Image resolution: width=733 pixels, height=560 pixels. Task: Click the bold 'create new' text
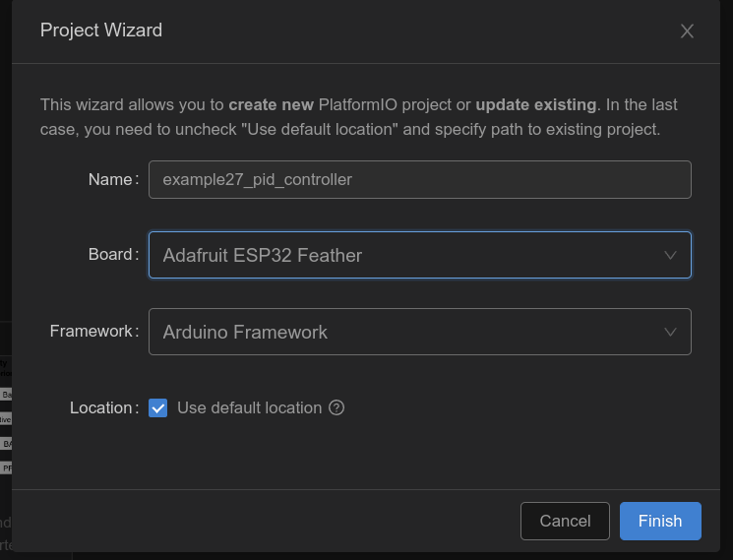click(271, 104)
